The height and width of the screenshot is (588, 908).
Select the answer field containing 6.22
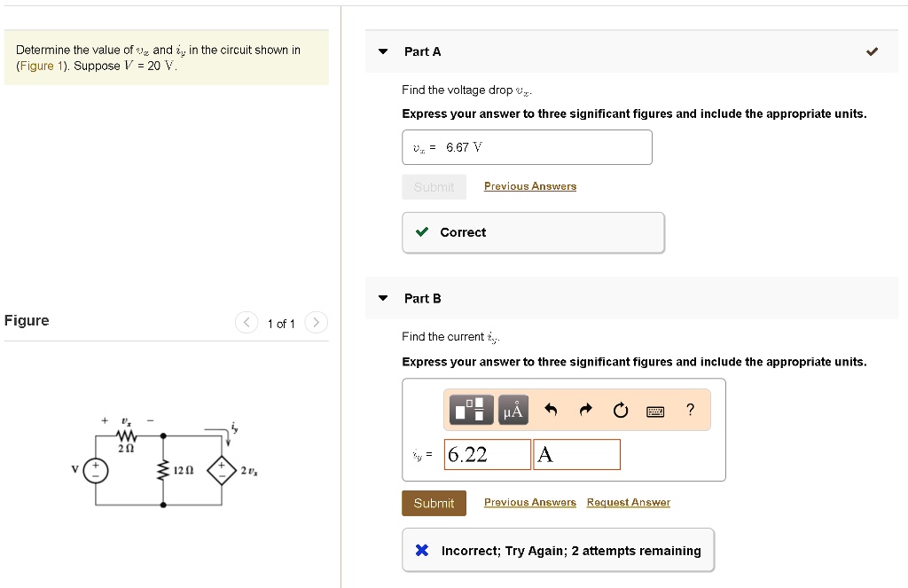tap(487, 453)
